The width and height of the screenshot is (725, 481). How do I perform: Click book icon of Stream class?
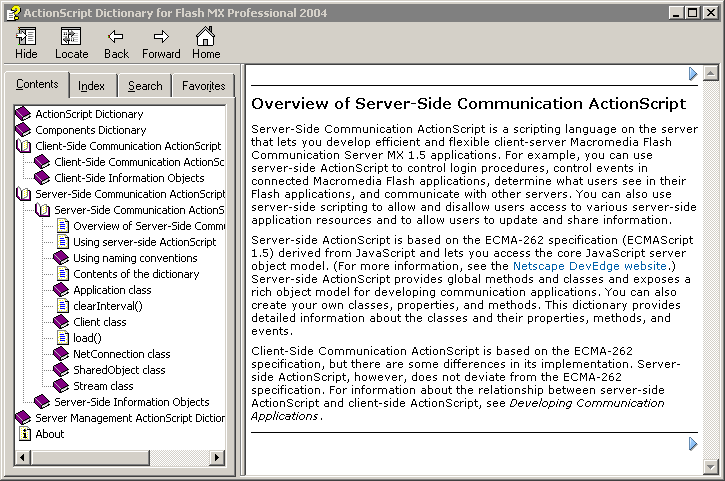(x=61, y=386)
